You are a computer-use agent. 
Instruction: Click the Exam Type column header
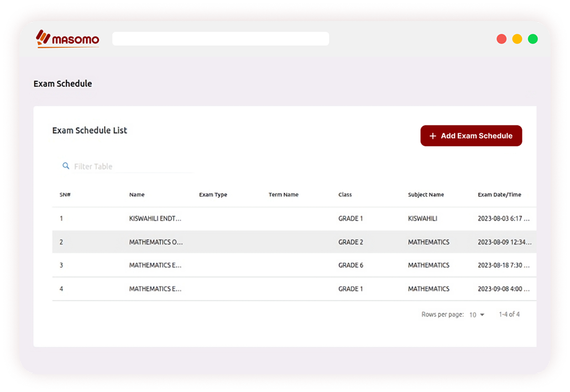click(213, 195)
